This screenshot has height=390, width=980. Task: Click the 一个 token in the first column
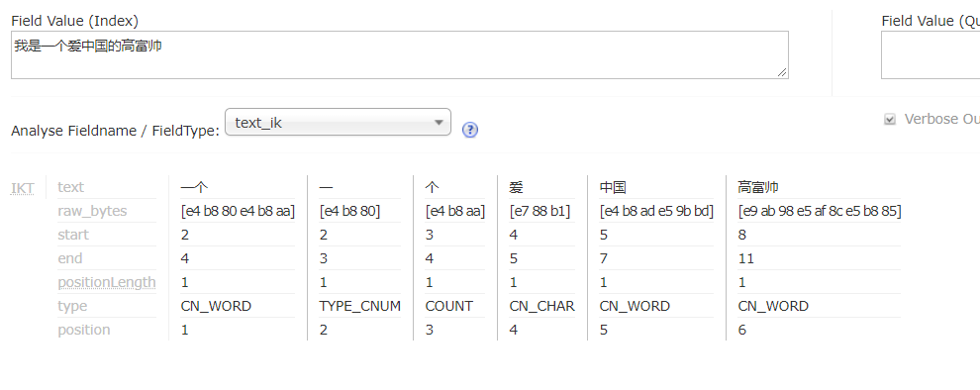(194, 187)
